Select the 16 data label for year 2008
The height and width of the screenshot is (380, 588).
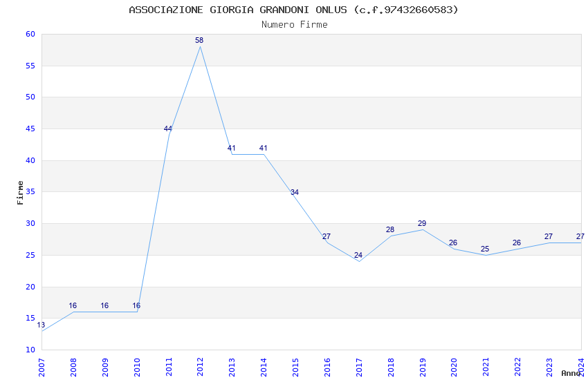tap(73, 305)
